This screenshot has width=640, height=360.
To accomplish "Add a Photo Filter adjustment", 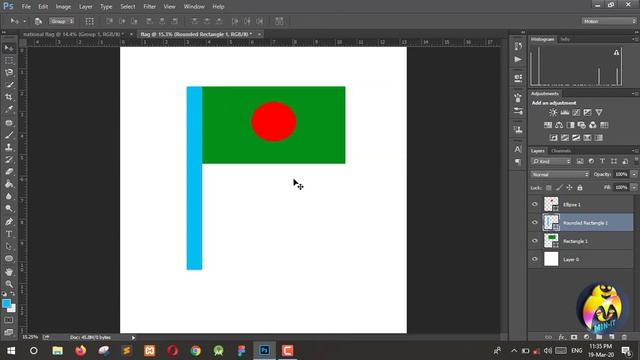I will tap(582, 125).
